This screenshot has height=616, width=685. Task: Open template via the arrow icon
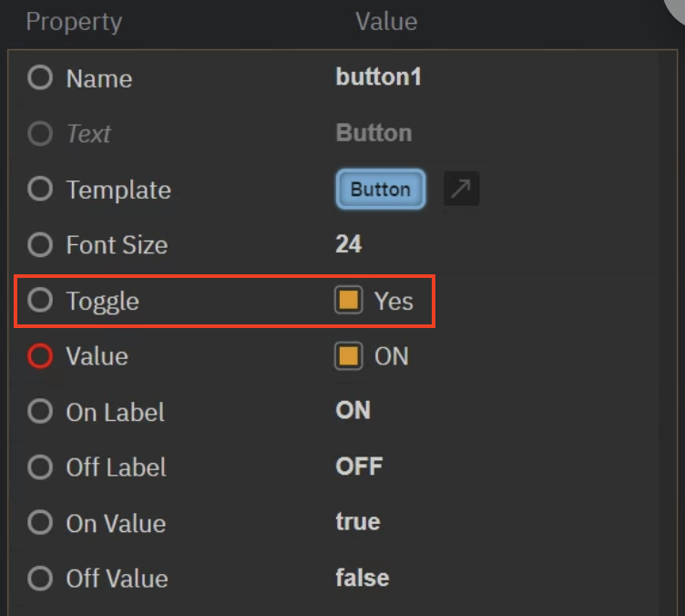[461, 190]
